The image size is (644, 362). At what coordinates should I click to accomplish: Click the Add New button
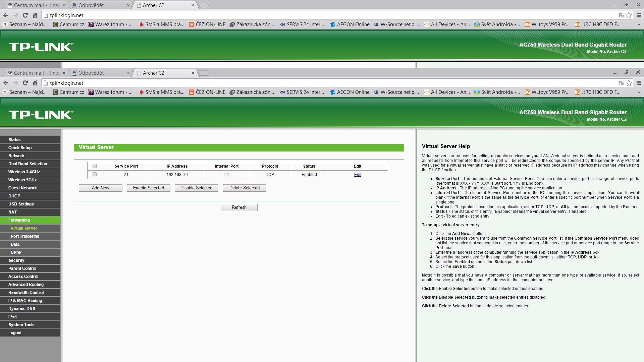[100, 188]
